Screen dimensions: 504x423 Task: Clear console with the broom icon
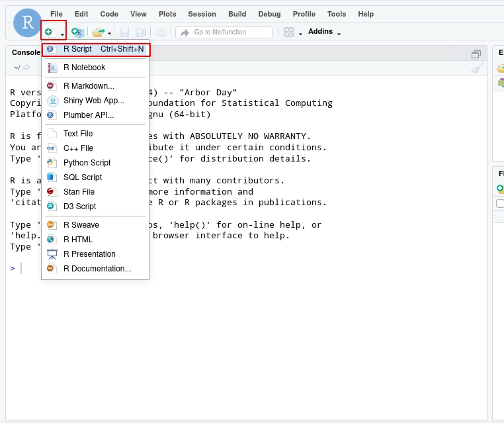[x=478, y=68]
